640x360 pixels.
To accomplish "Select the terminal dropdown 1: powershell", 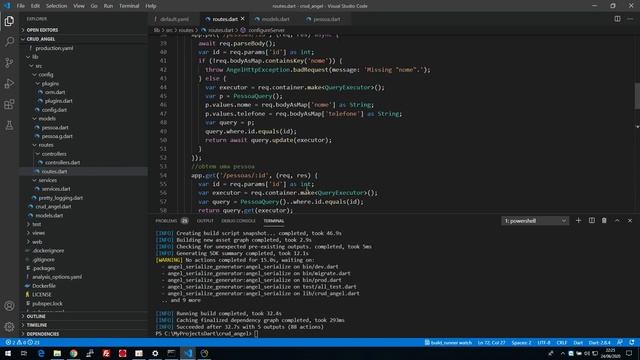I will click(535, 221).
